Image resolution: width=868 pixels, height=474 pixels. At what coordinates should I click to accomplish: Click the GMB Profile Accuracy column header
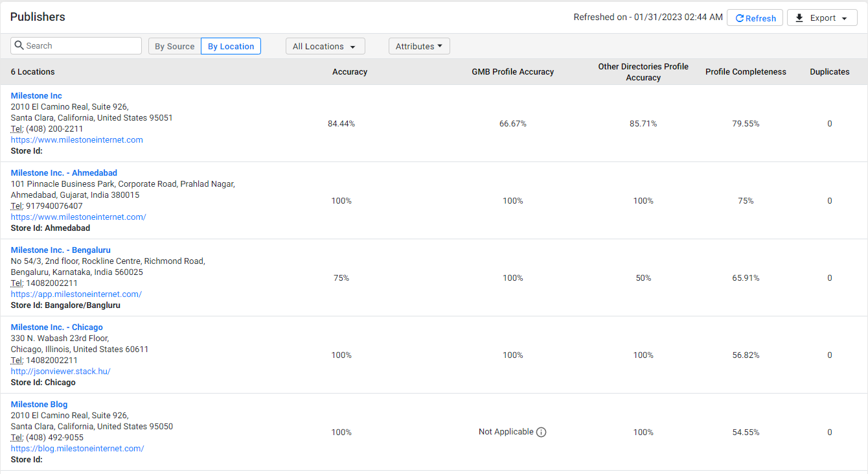click(x=513, y=72)
